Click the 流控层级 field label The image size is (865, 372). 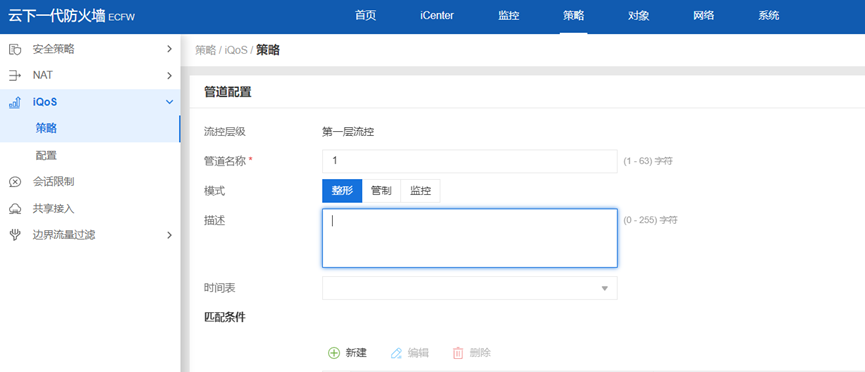225,132
